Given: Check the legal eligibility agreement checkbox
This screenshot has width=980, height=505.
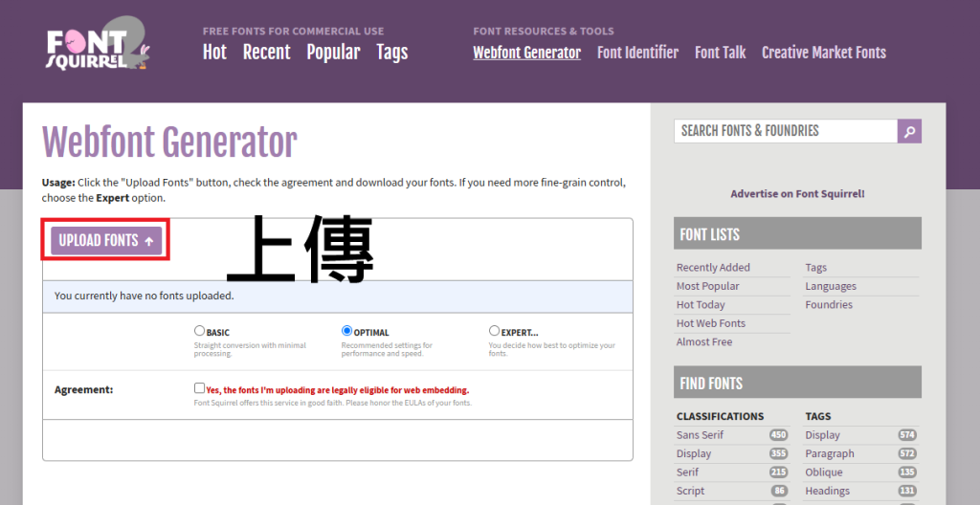Looking at the screenshot, I should (199, 388).
